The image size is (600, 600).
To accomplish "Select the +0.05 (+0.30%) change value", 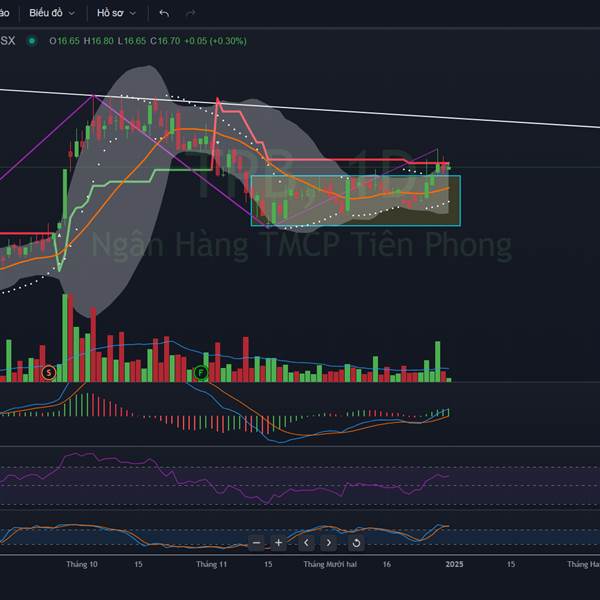I will 215,41.
